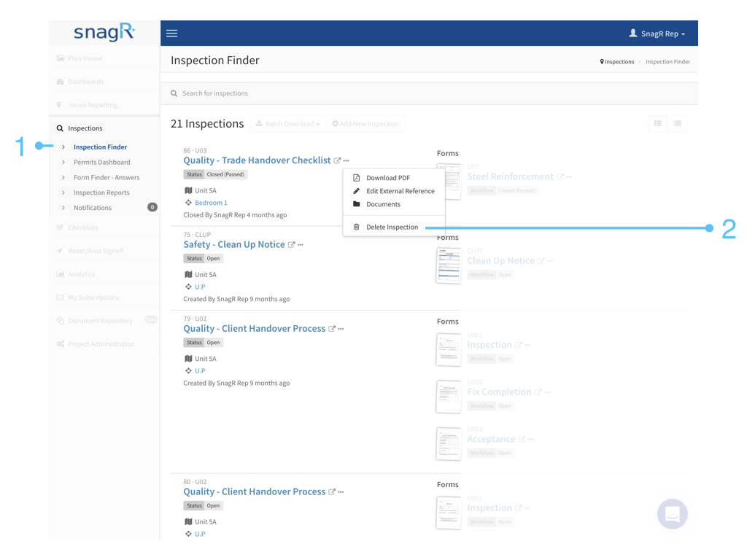Screen dimensions: 747x560
Task: Open ellipsis menu for Trade Handover Checklist
Action: pos(347,160)
